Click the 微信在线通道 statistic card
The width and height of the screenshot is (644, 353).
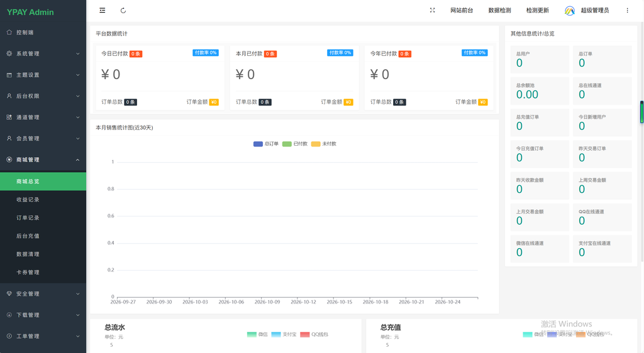pos(540,249)
